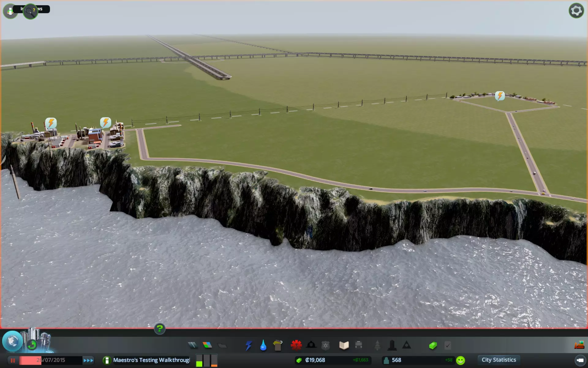Open the advisor magnifier help

point(30,11)
